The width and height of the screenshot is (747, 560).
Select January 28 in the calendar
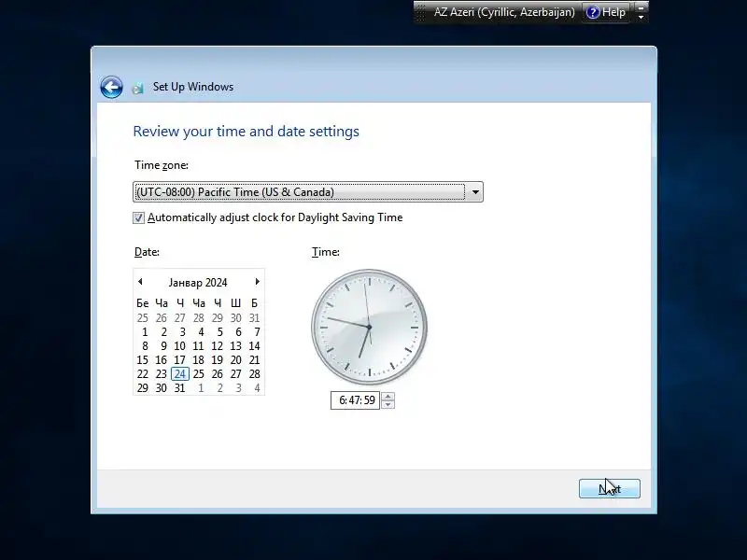point(254,374)
